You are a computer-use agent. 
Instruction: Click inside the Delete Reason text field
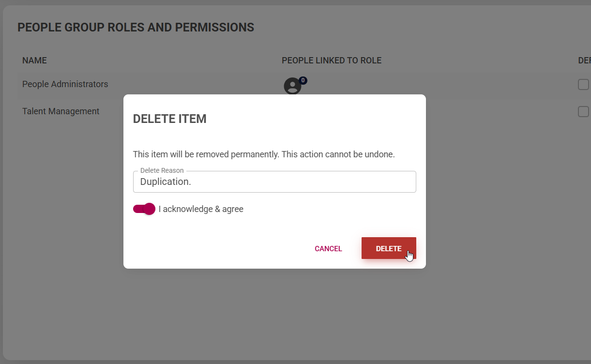pos(274,182)
